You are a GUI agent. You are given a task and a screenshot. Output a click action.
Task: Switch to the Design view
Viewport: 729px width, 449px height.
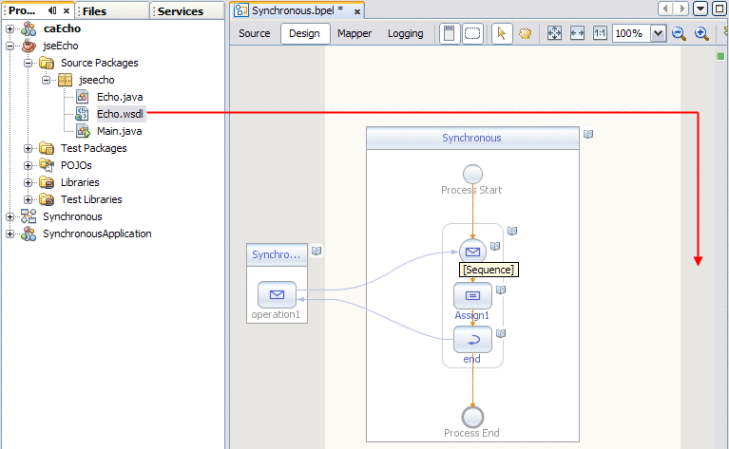pyautogui.click(x=304, y=33)
